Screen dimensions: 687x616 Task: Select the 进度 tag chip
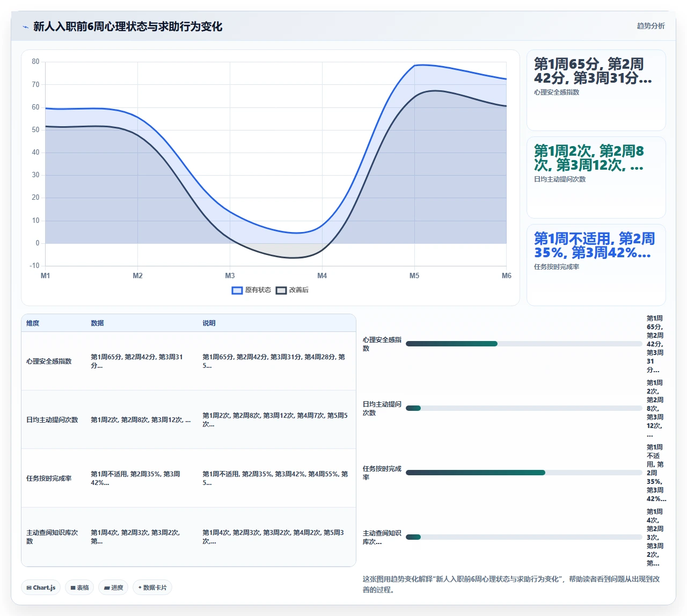[x=113, y=588]
